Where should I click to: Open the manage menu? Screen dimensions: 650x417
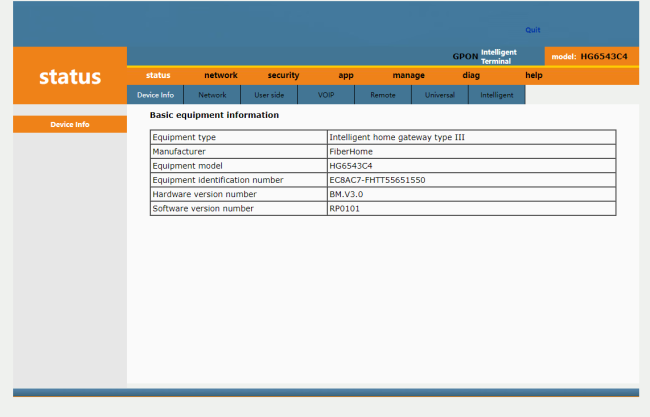point(408,75)
